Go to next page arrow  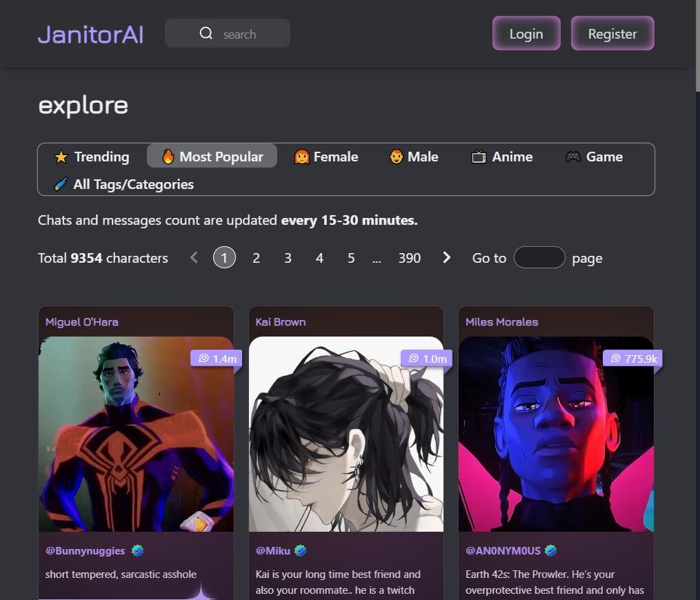[446, 258]
